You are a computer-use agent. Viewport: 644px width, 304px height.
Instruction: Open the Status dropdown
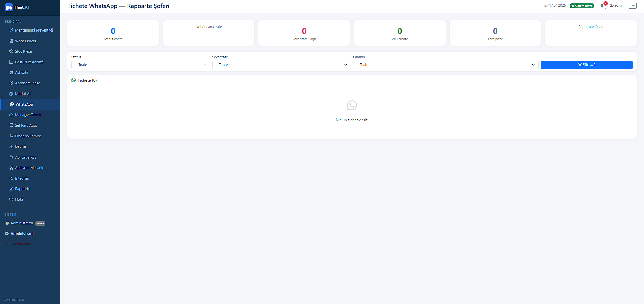coord(141,65)
